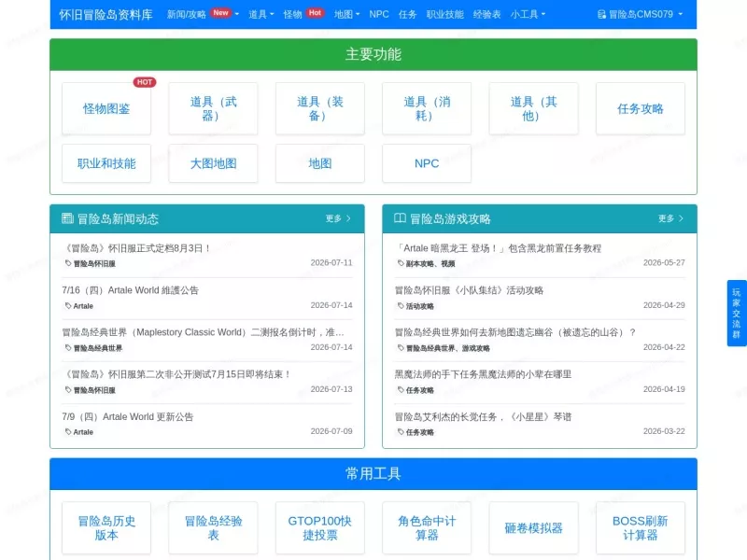Image resolution: width=747 pixels, height=560 pixels.
Task: Open the 职业和技能 card
Action: click(106, 163)
